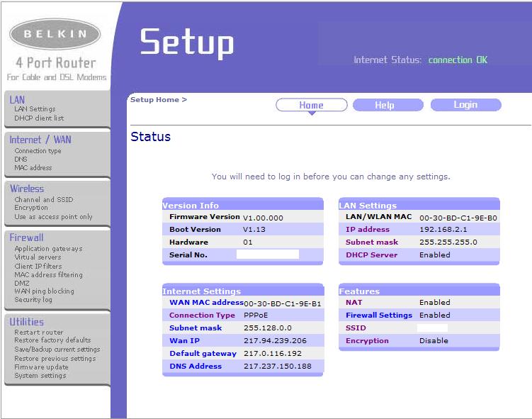Image resolution: width=532 pixels, height=419 pixels.
Task: Click the Status page heading
Action: [x=151, y=137]
